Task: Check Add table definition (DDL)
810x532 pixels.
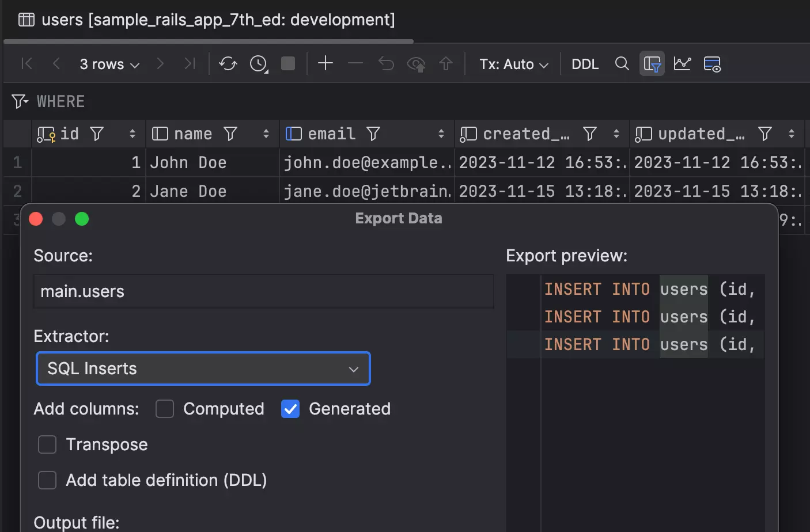Action: pos(47,480)
